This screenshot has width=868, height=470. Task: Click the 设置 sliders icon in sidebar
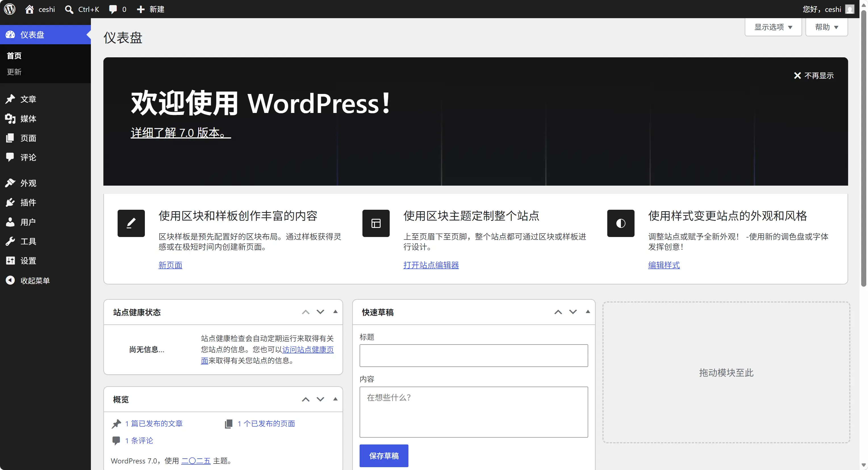point(10,261)
